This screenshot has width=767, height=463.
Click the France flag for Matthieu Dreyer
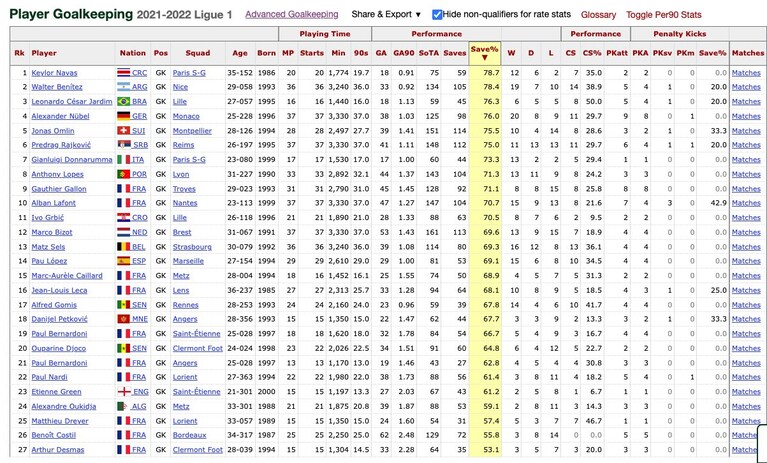point(123,421)
